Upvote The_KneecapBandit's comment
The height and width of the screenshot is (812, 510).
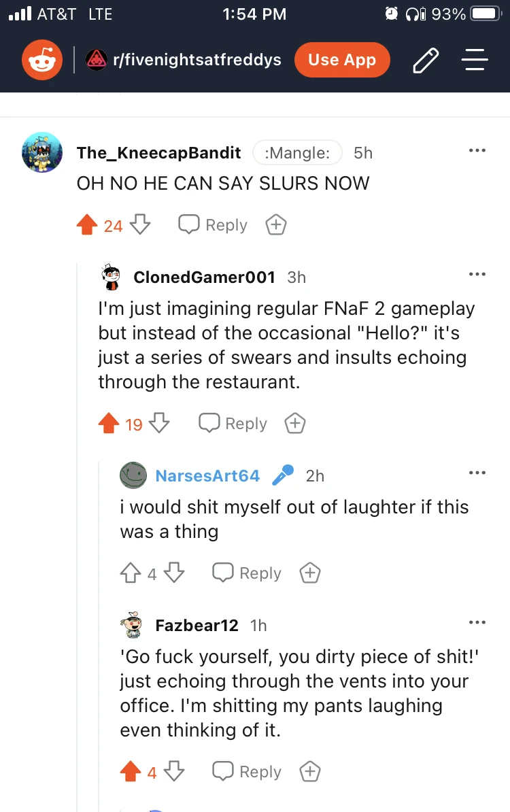(87, 224)
